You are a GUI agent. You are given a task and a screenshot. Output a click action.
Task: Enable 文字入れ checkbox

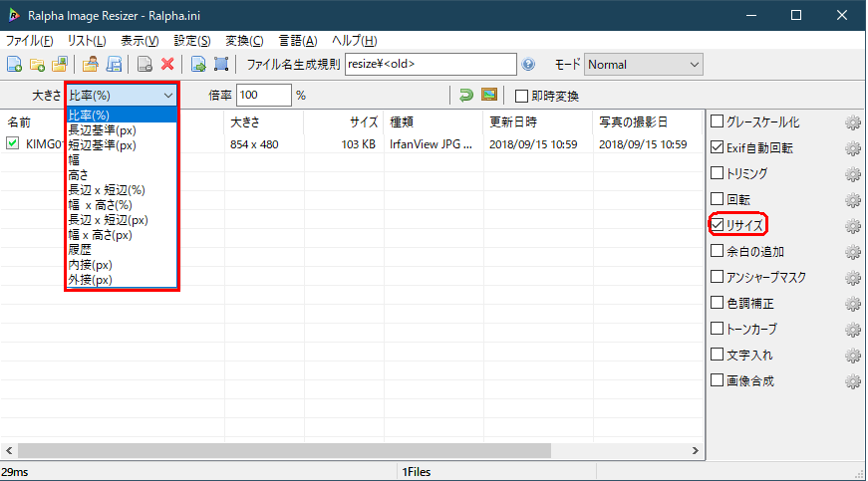click(717, 354)
